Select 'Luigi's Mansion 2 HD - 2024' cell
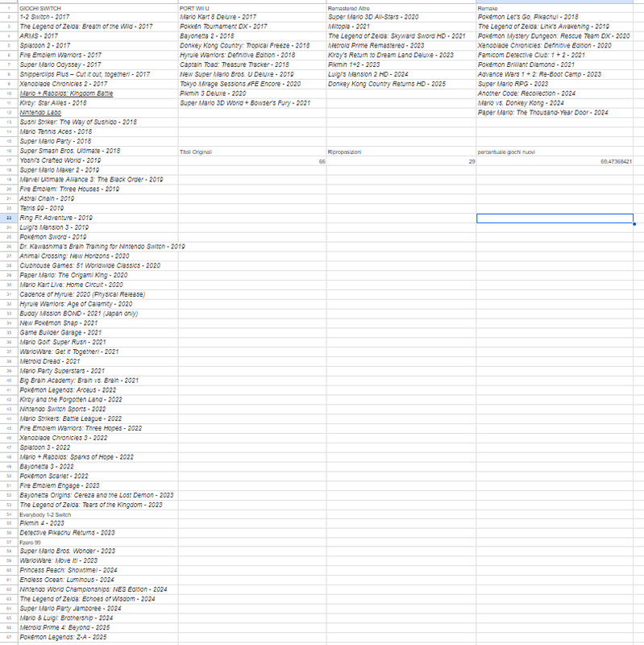Image resolution: width=644 pixels, height=645 pixels. [401, 74]
